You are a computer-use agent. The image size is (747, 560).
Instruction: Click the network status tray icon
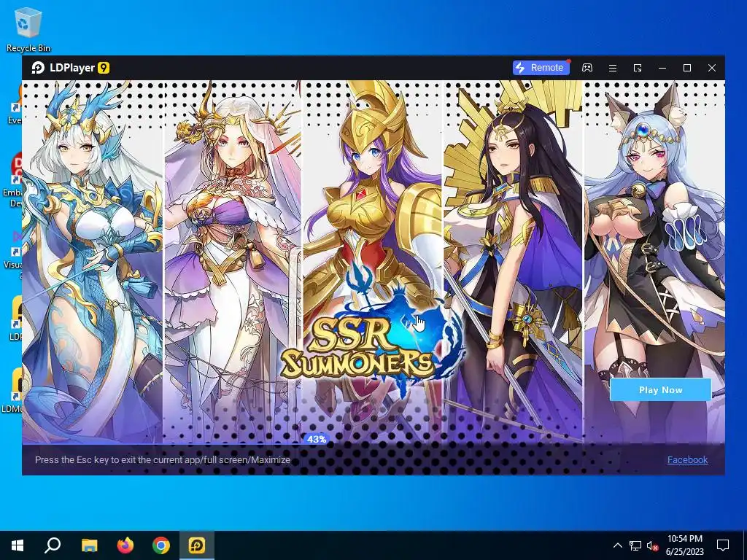[x=635, y=545]
